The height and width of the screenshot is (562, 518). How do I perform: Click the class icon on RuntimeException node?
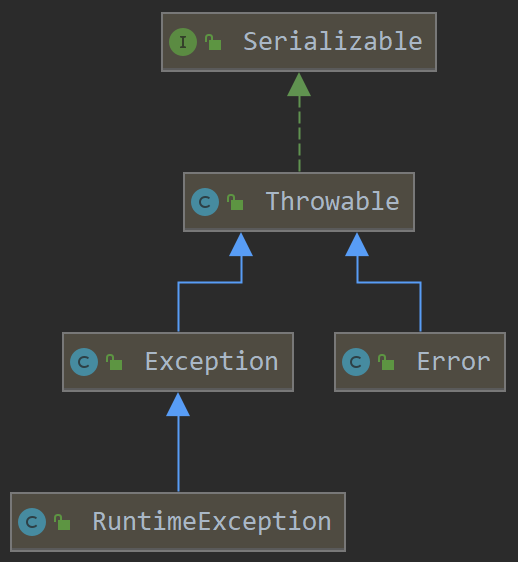(x=32, y=522)
